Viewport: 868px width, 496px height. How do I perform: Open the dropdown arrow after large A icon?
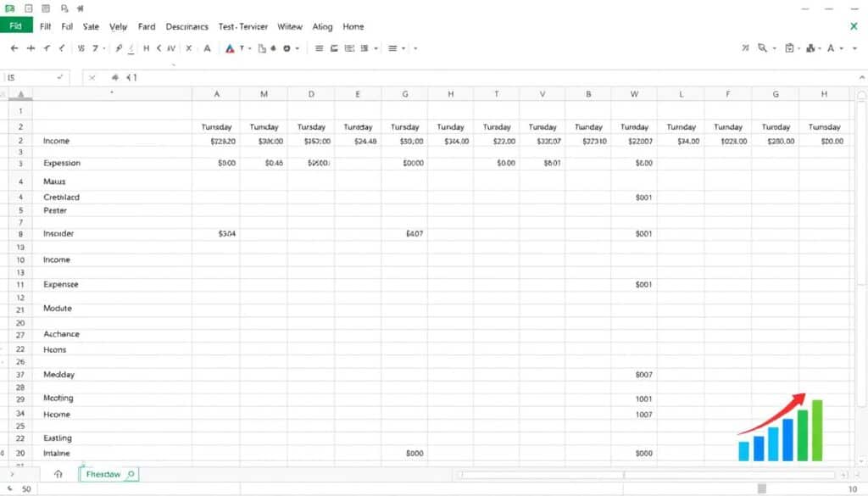click(x=842, y=48)
